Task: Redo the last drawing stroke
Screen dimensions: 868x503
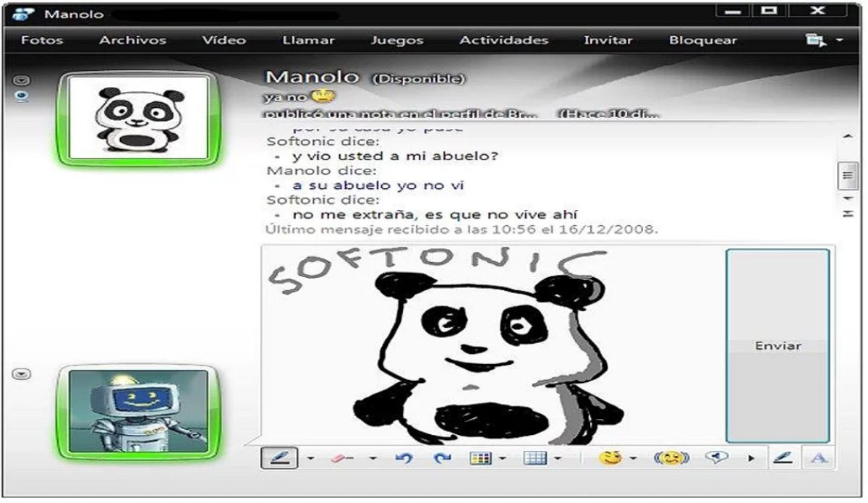Action: [442, 458]
